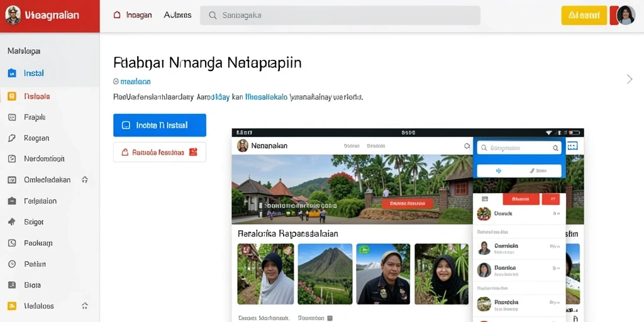Click the Peltim clock icon

click(x=12, y=264)
